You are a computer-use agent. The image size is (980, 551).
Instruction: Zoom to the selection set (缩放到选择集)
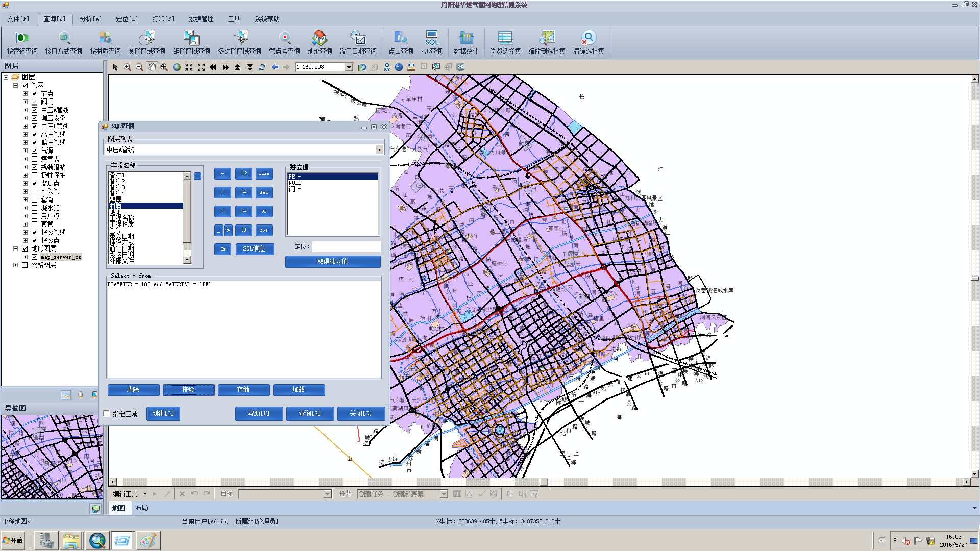(547, 42)
